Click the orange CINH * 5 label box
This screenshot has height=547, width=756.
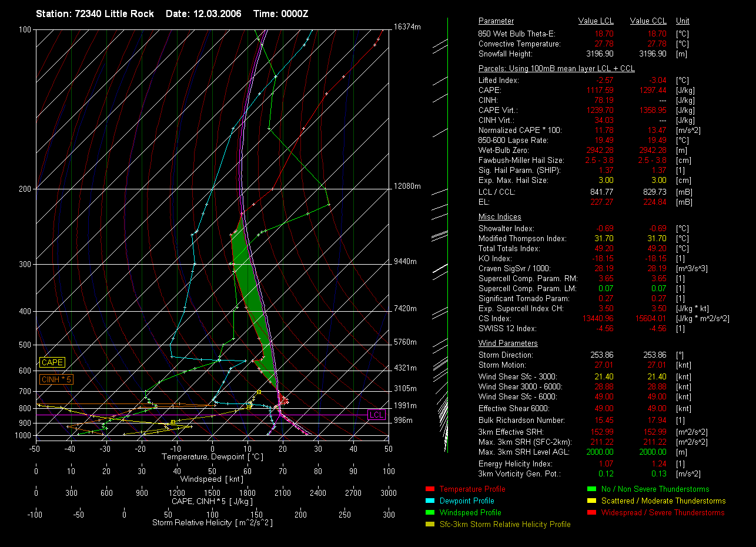coord(56,380)
